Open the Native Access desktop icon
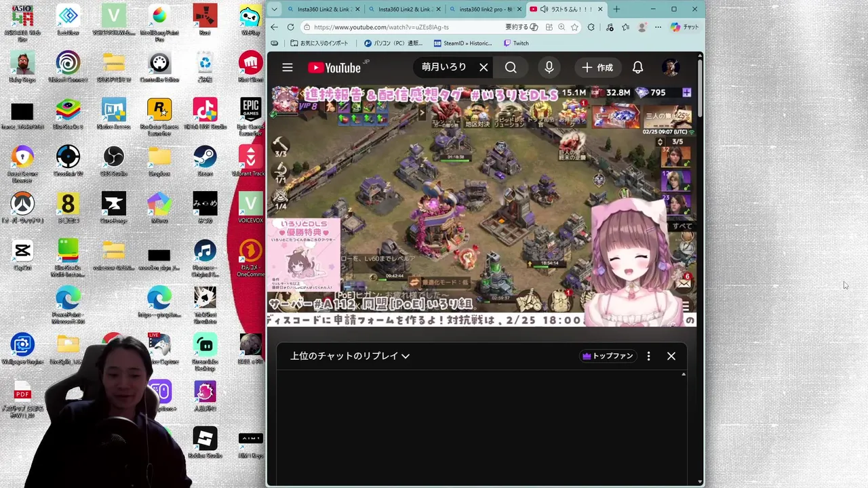This screenshot has height=488, width=868. click(114, 113)
